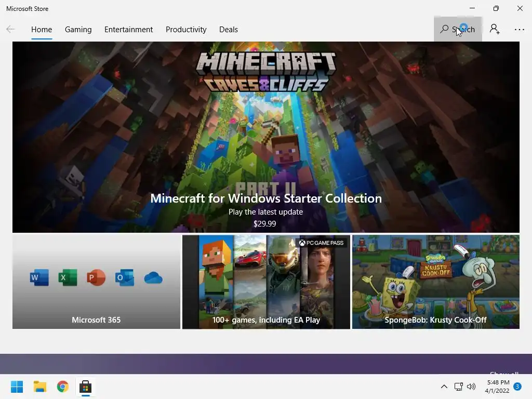
Task: Open the Deals tab
Action: tap(229, 30)
